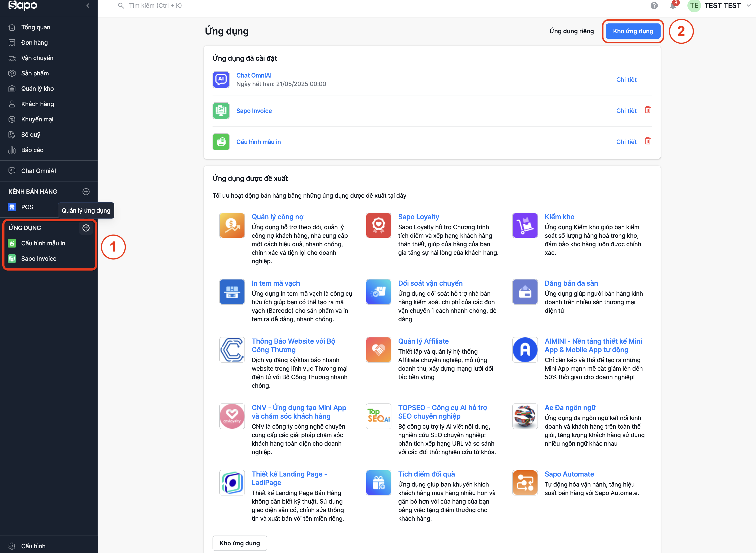Screen dimensions: 756x553
Task: Open the Chat OmniAI installed app link
Action: coord(254,75)
